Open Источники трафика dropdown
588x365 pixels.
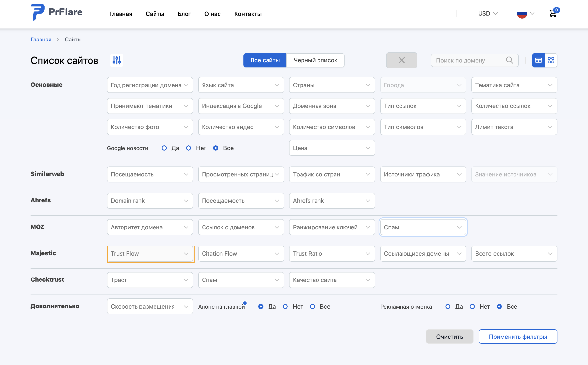click(423, 174)
